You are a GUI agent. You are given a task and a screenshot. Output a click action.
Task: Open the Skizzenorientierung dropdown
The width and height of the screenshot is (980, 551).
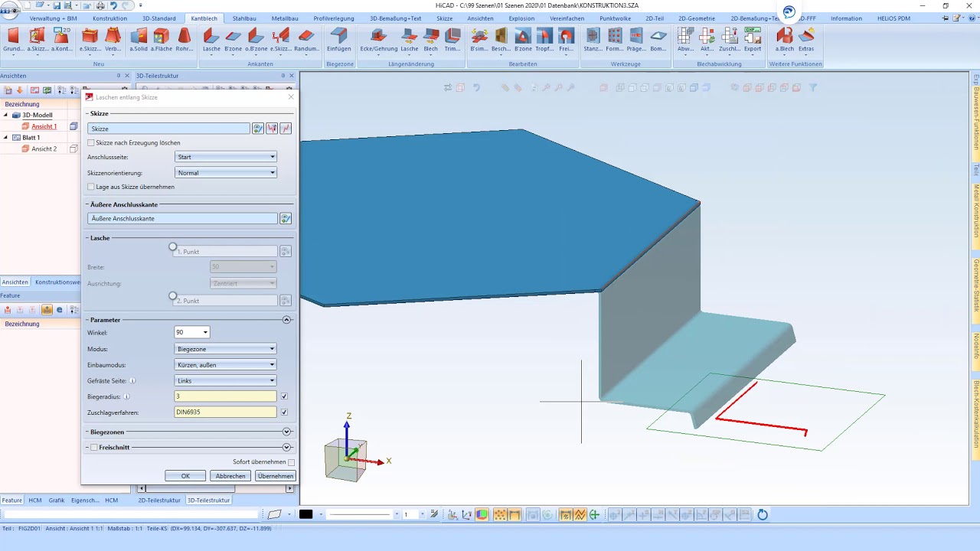point(225,173)
